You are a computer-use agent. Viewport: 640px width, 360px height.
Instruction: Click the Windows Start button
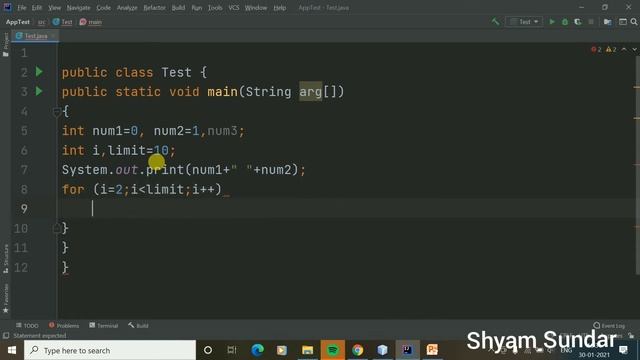click(x=11, y=350)
